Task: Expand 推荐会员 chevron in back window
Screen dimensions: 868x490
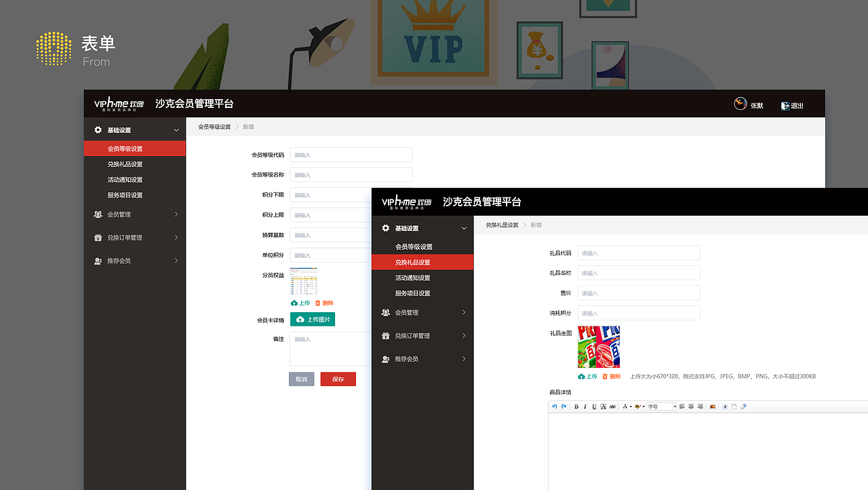Action: click(x=176, y=261)
